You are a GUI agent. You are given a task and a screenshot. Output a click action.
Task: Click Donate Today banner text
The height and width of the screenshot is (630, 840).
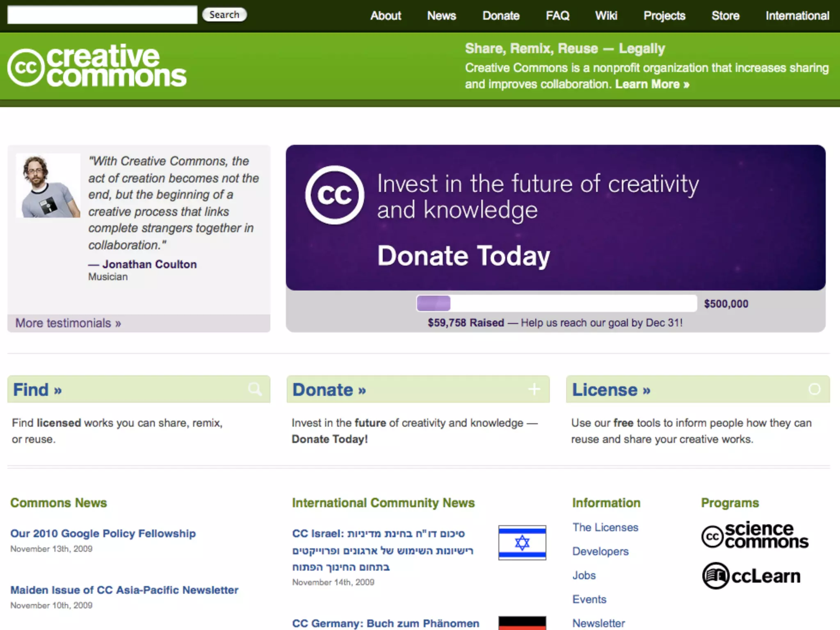[x=463, y=256]
